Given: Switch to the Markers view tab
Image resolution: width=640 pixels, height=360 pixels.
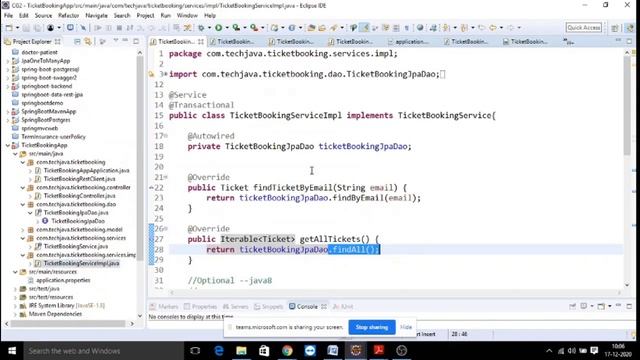Looking at the screenshot, I should point(164,307).
